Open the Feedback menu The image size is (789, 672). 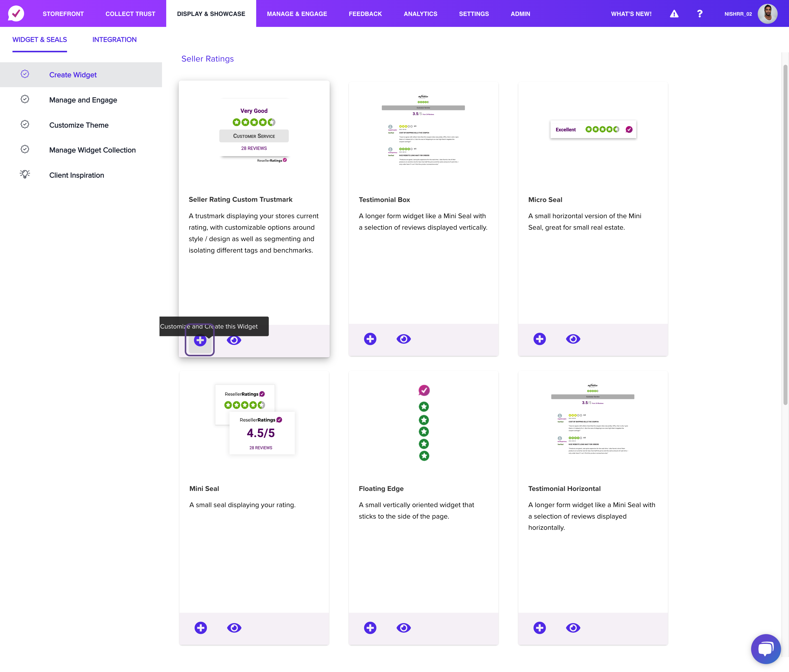(365, 14)
